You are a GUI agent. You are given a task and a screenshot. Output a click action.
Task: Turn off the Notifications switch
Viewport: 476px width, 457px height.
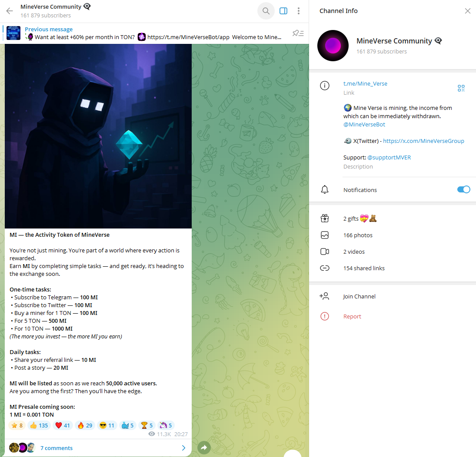pos(463,190)
